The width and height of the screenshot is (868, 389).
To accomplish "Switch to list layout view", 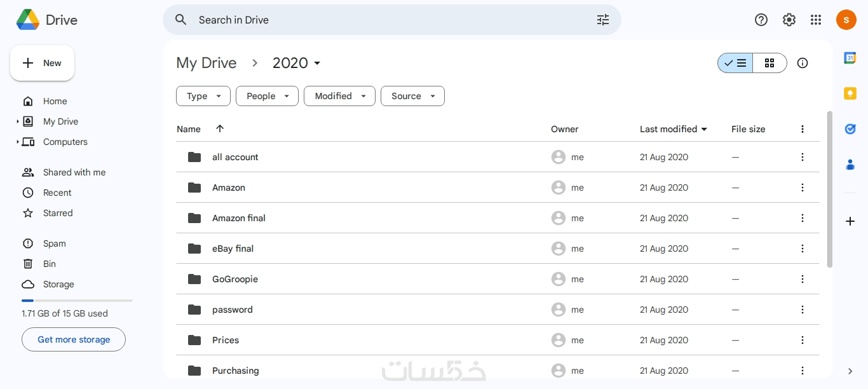I will coord(736,63).
